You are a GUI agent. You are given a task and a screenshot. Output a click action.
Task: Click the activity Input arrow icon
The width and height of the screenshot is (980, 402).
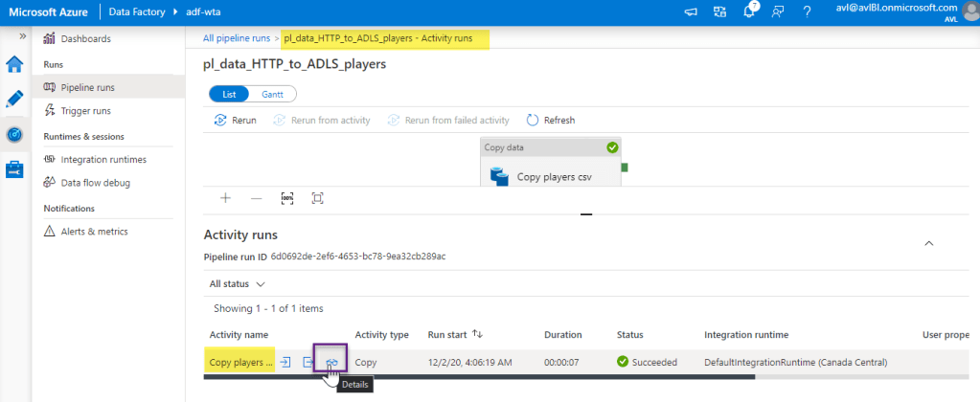(x=285, y=362)
